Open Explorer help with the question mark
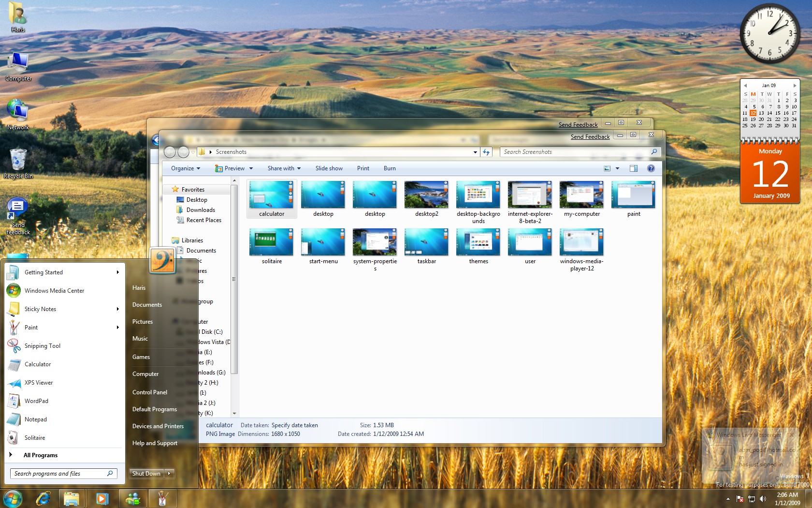 pyautogui.click(x=651, y=168)
